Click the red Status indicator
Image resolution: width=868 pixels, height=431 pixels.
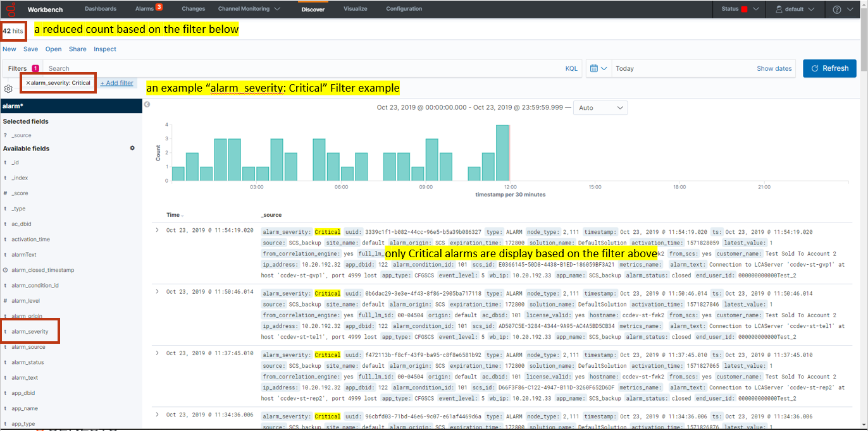pyautogui.click(x=744, y=9)
